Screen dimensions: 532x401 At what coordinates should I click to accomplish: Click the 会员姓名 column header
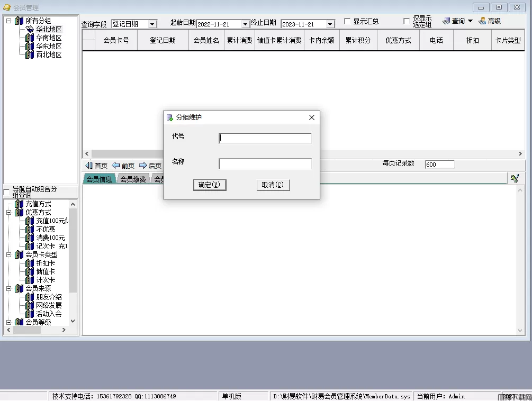pos(206,40)
